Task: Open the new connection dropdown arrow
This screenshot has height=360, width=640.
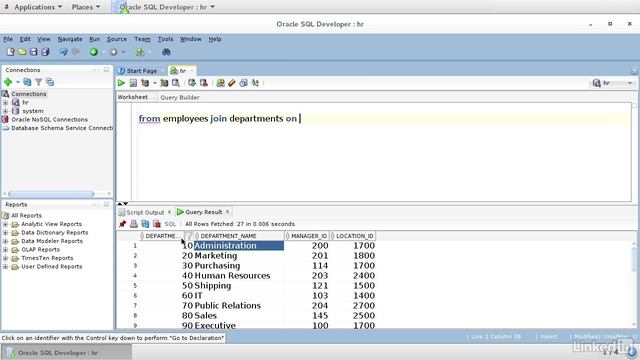Action: click(18, 82)
